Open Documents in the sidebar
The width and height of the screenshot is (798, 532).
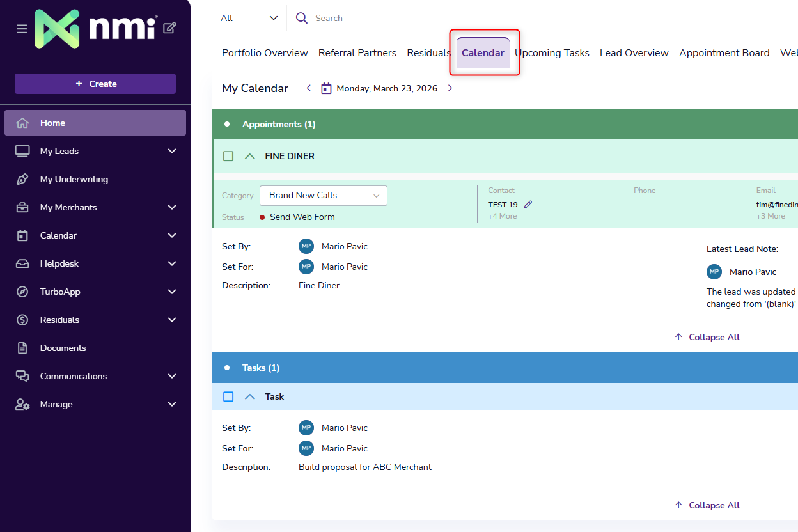pyautogui.click(x=63, y=348)
